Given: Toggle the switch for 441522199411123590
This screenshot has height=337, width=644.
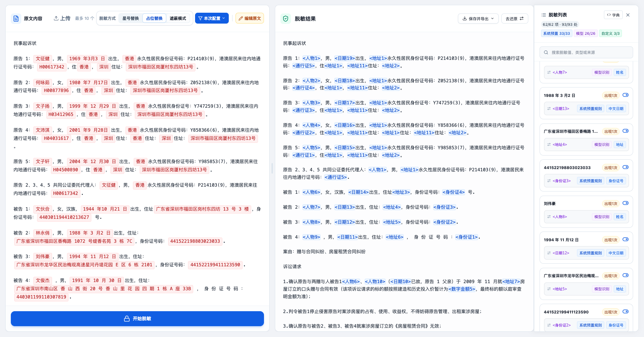Looking at the screenshot, I should [626, 312].
